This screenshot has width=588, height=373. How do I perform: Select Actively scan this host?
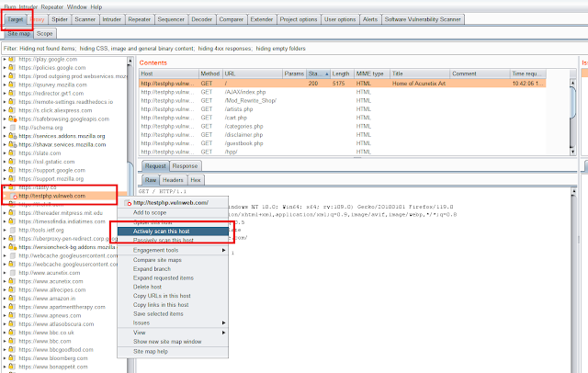(173, 232)
